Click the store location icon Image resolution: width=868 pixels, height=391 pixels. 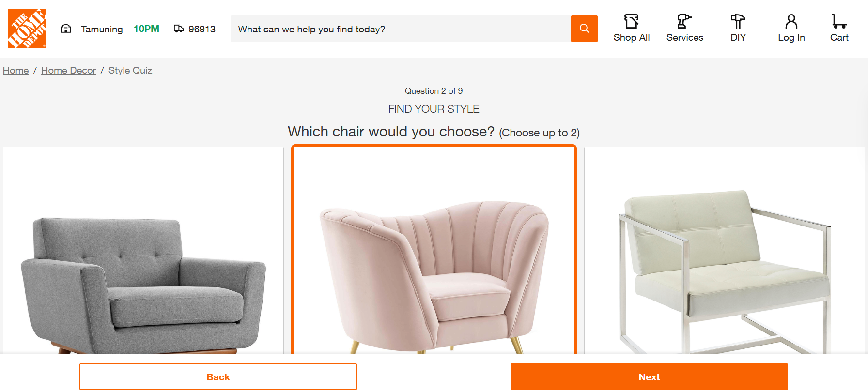pos(66,29)
